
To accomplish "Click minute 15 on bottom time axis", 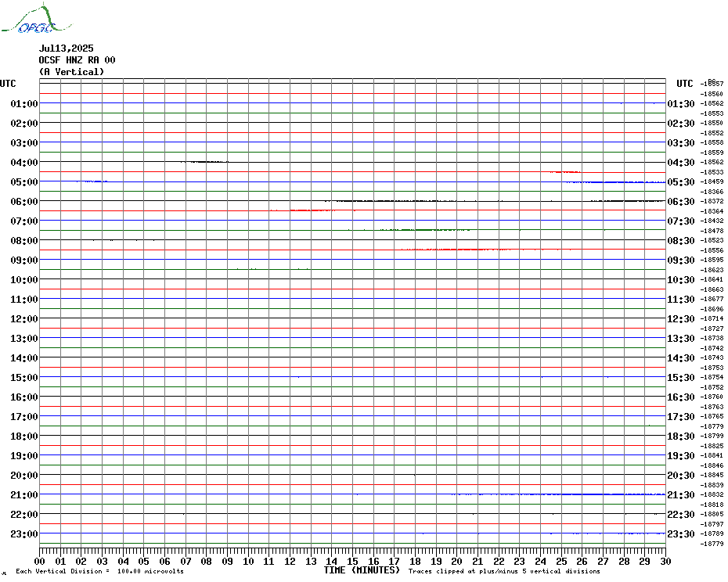I will (x=353, y=562).
